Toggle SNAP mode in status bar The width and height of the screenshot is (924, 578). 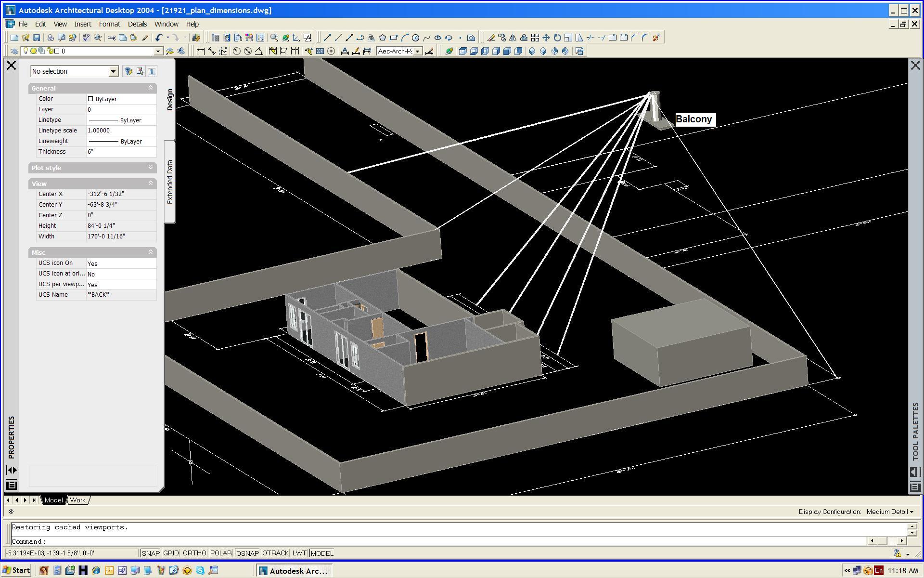(x=151, y=553)
